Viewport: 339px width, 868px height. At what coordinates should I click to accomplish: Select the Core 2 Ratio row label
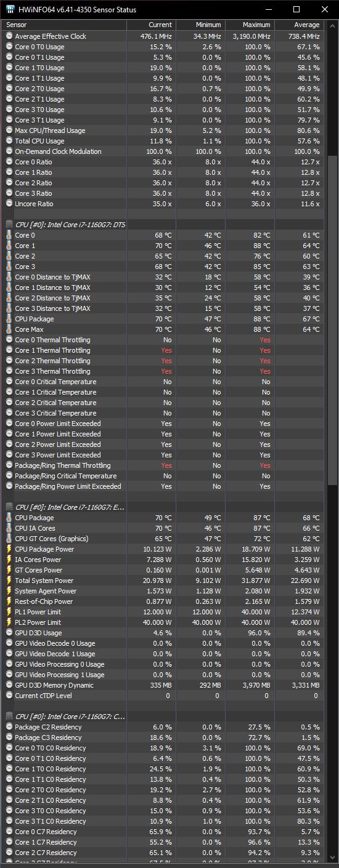(x=33, y=183)
